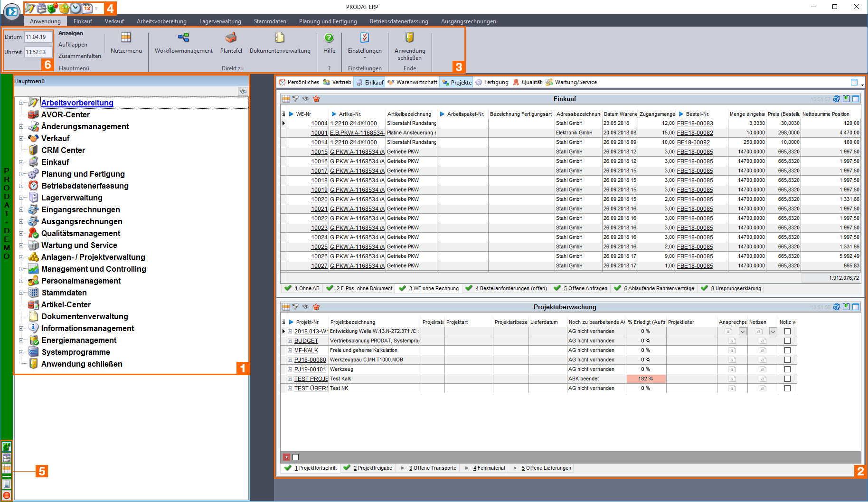Click the calendar quick access icon

[87, 8]
